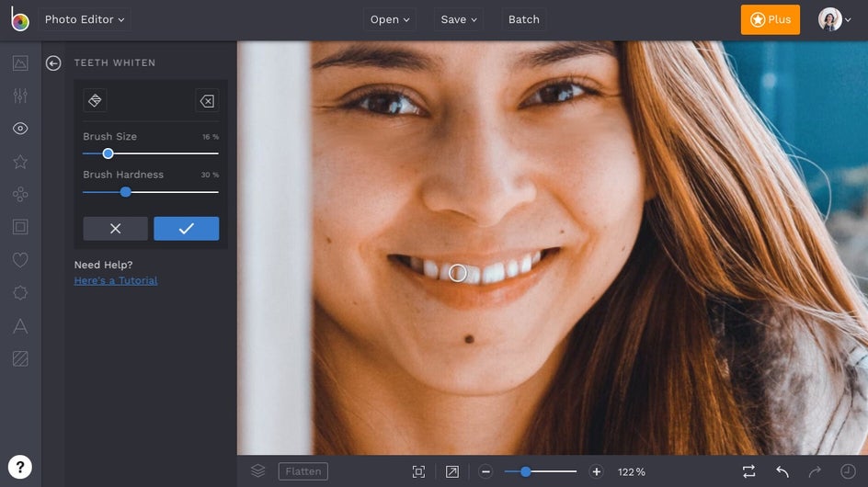Click the TEETH WHITEN panel title
Screen dimensions: 868x487
pyautogui.click(x=115, y=63)
